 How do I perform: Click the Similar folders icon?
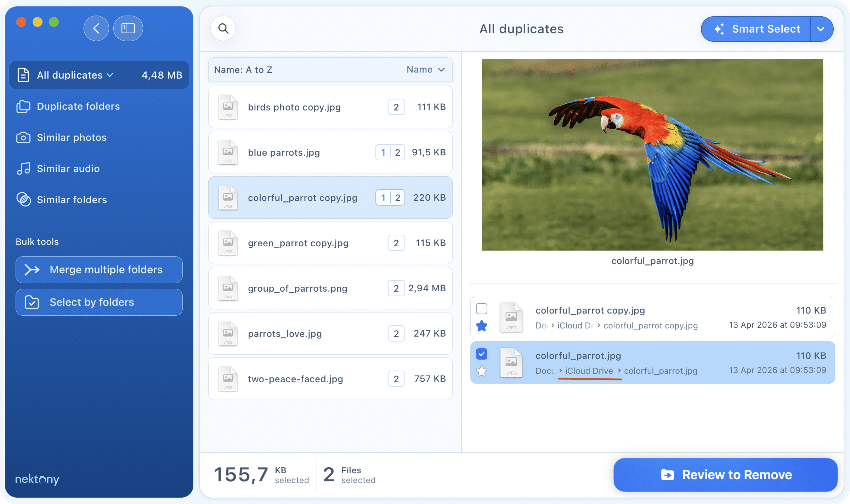[x=23, y=200]
